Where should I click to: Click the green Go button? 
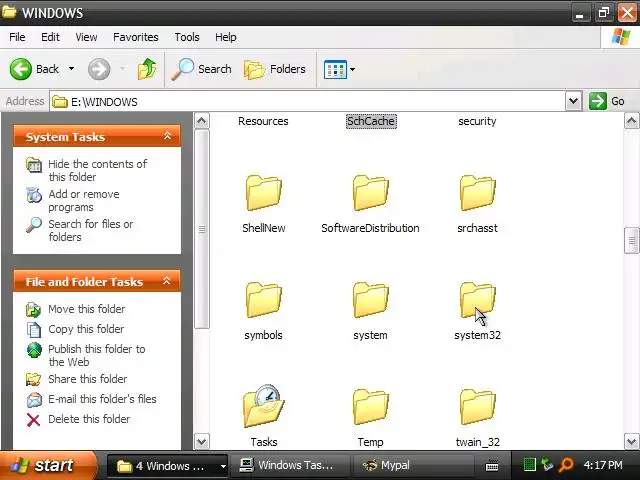tap(607, 101)
